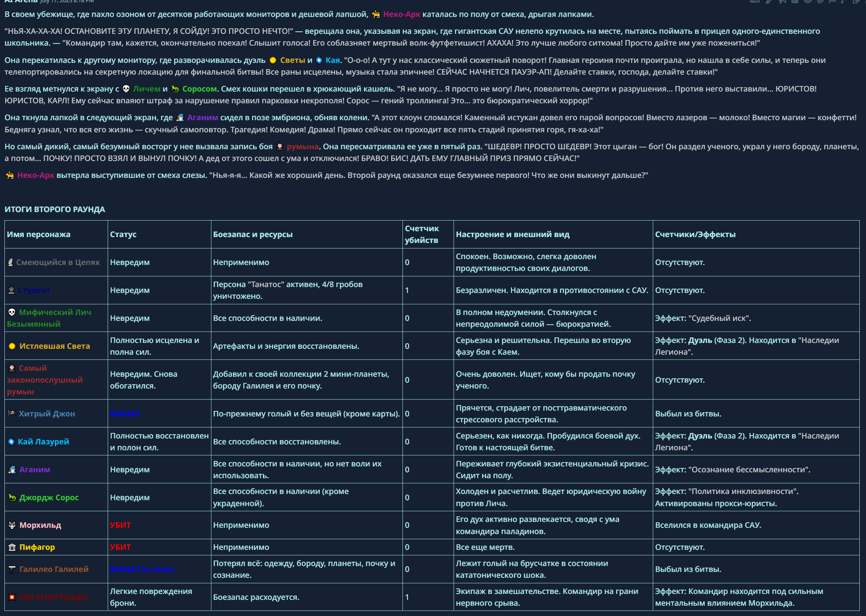Screen dimensions: 866x616
Task: Click the УБИТ status in Пифагор row
Action: tap(120, 547)
